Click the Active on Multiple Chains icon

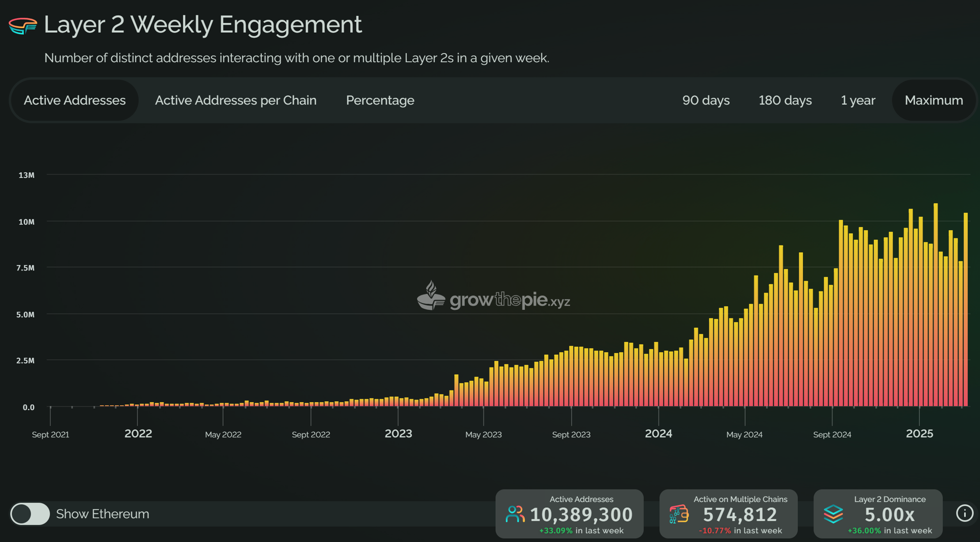(x=679, y=514)
